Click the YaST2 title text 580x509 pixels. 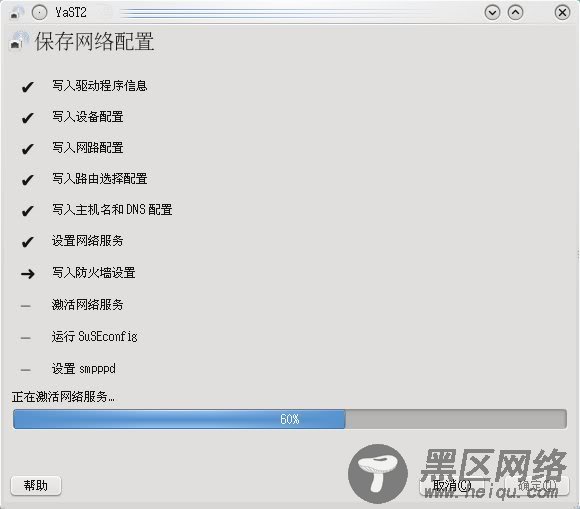71,13
